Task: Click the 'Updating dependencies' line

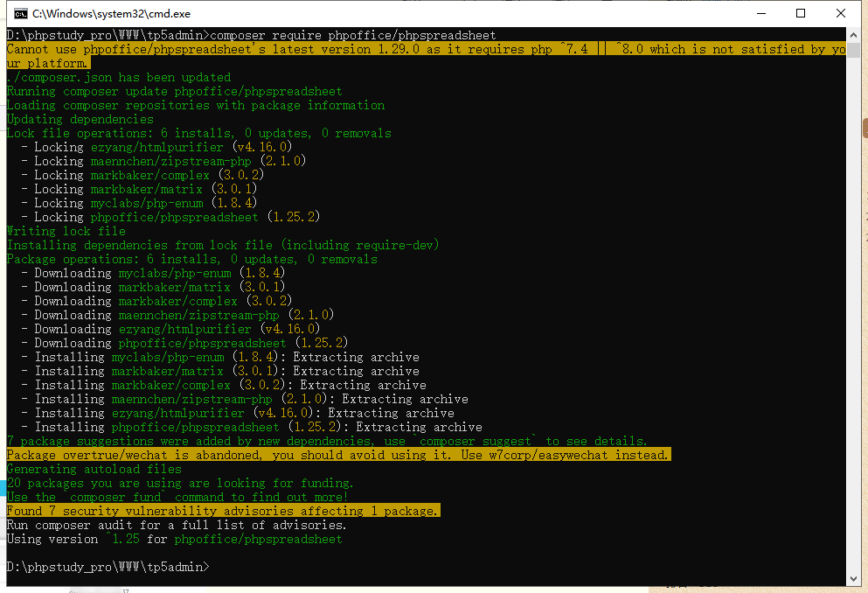Action: (80, 119)
